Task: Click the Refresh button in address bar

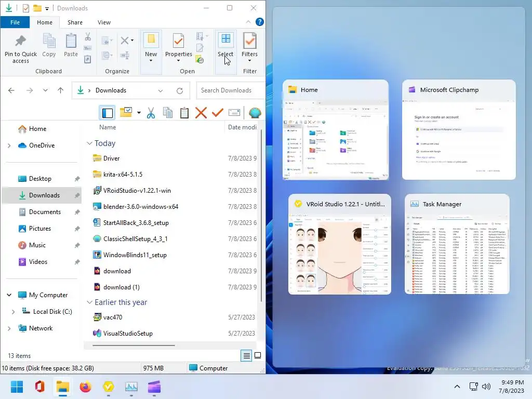Action: [x=180, y=90]
